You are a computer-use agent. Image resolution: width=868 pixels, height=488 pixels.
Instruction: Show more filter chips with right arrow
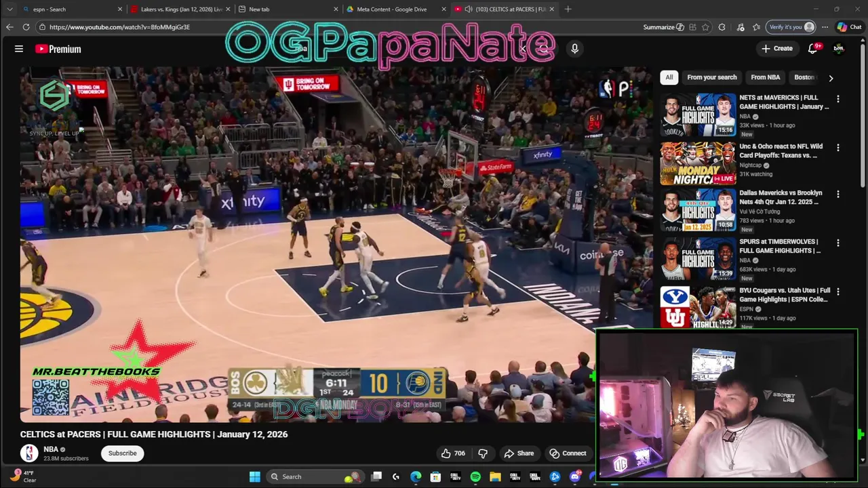tap(831, 78)
